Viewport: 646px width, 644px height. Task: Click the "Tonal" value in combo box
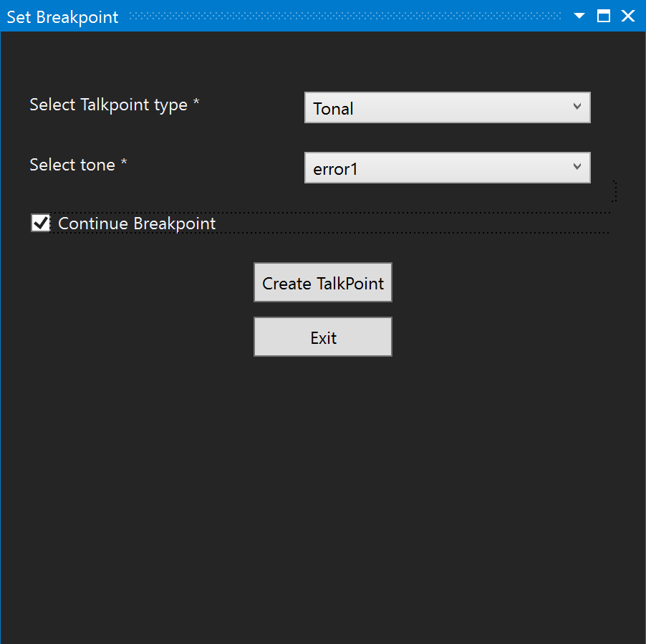pyautogui.click(x=334, y=109)
